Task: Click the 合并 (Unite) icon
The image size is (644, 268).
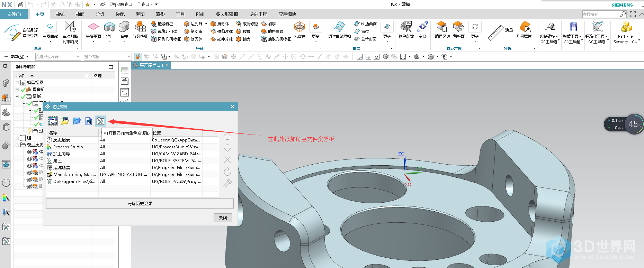Action: (x=124, y=27)
